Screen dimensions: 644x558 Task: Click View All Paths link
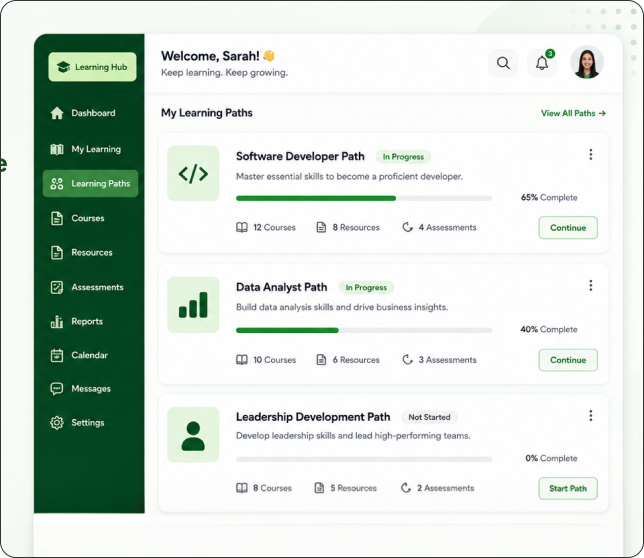click(x=573, y=113)
